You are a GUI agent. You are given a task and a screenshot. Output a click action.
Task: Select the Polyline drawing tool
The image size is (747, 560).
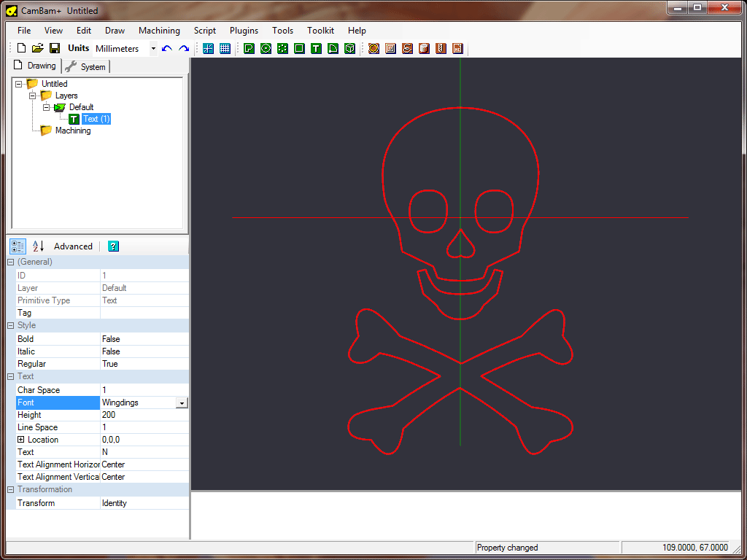coord(249,48)
